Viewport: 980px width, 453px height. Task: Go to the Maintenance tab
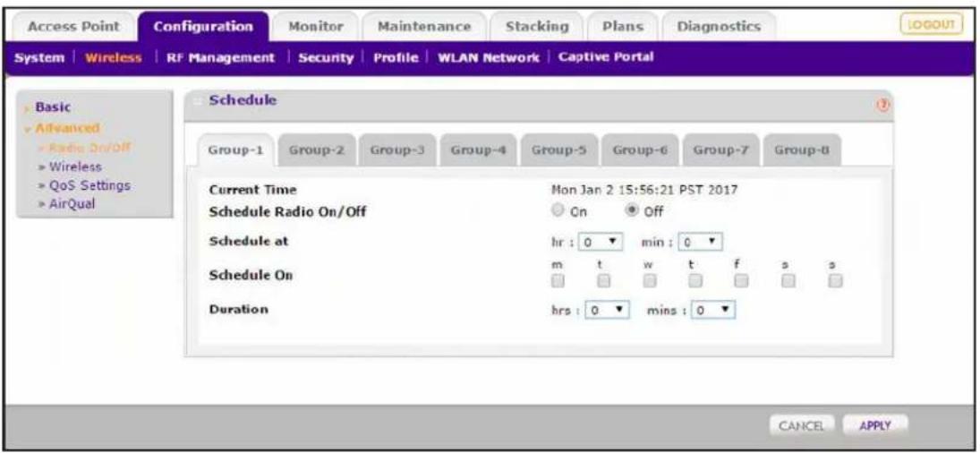pos(424,27)
